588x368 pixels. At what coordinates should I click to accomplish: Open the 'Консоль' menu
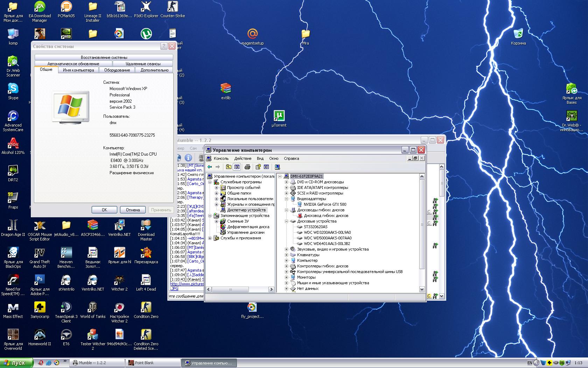coord(221,158)
